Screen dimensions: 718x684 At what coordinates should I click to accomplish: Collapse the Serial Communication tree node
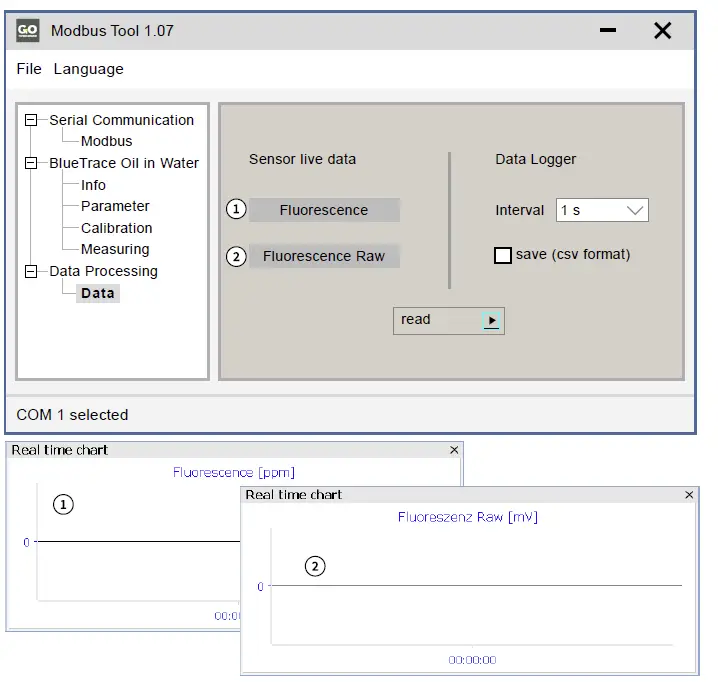coord(31,120)
